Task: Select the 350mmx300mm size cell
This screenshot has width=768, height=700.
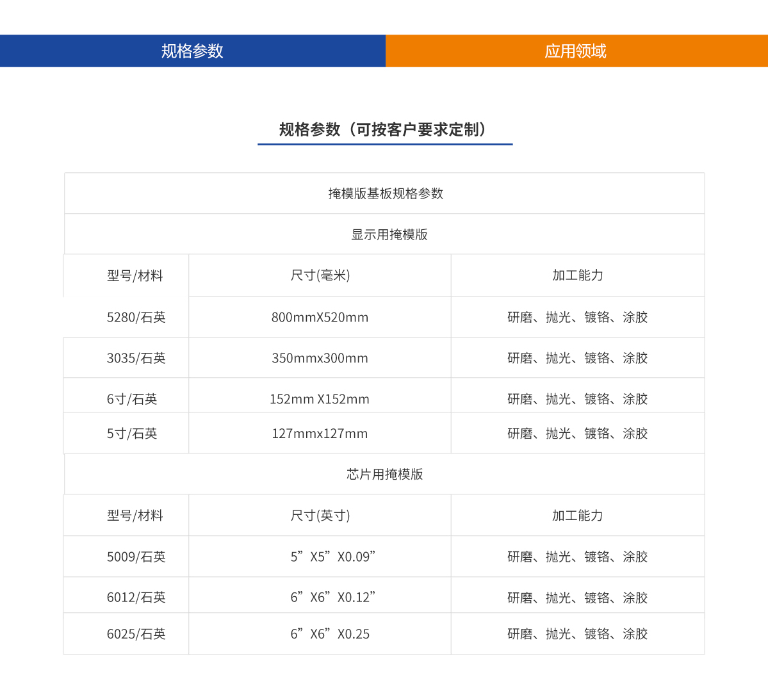Action: [320, 358]
